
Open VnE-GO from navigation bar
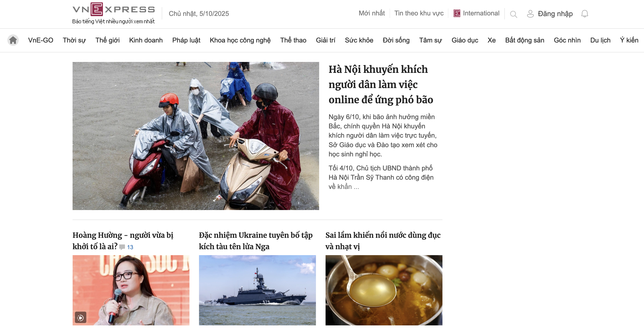(x=41, y=40)
